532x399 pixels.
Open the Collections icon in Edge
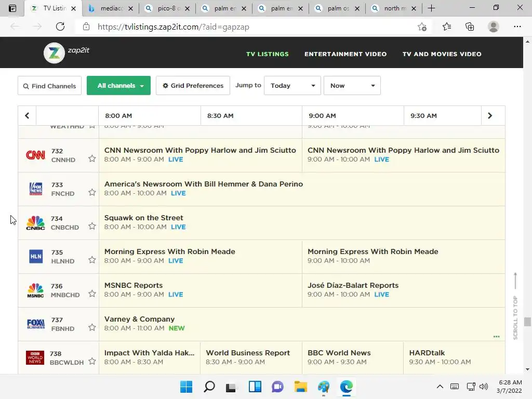coord(470,26)
